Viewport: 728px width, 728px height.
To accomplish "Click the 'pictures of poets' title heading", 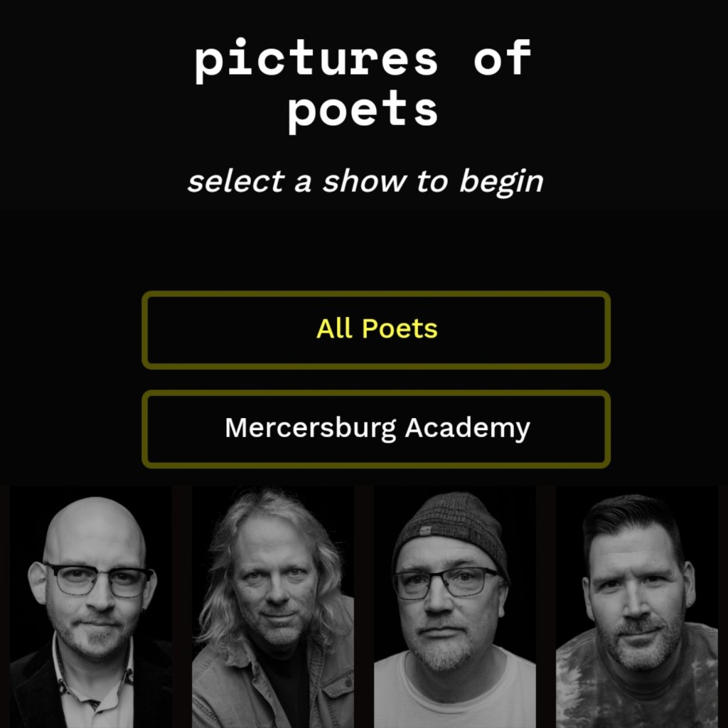I will pyautogui.click(x=363, y=85).
